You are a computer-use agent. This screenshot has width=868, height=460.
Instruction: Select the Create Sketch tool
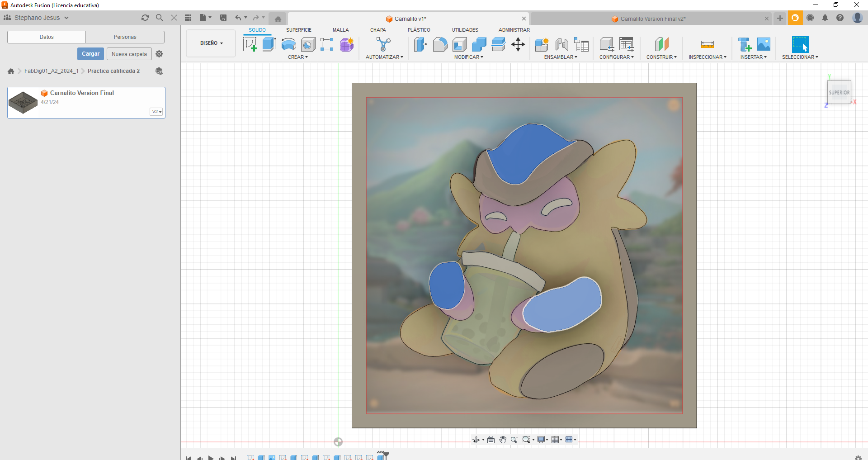250,44
